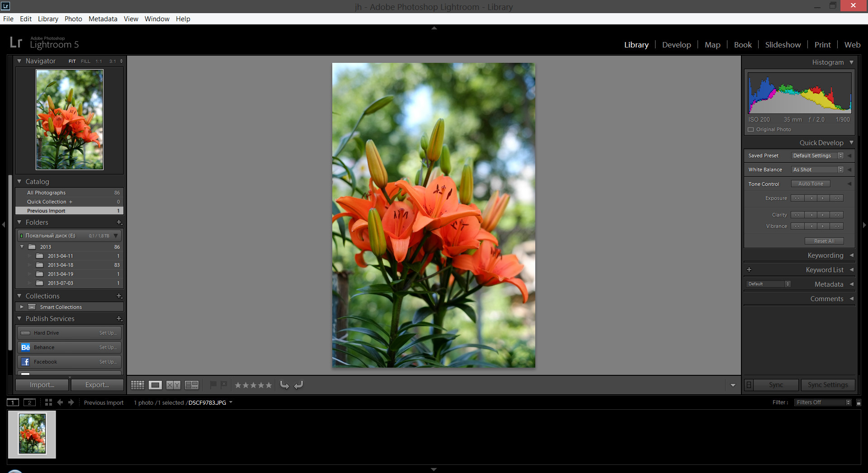Open White Balance As Shot dropdown
The image size is (868, 473).
pyautogui.click(x=817, y=170)
